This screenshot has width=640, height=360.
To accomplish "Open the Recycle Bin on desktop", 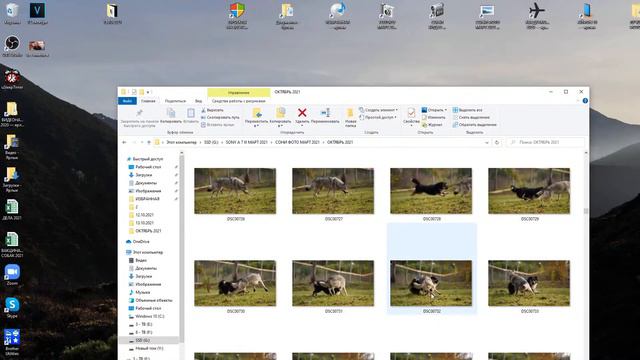I will 12,13.
